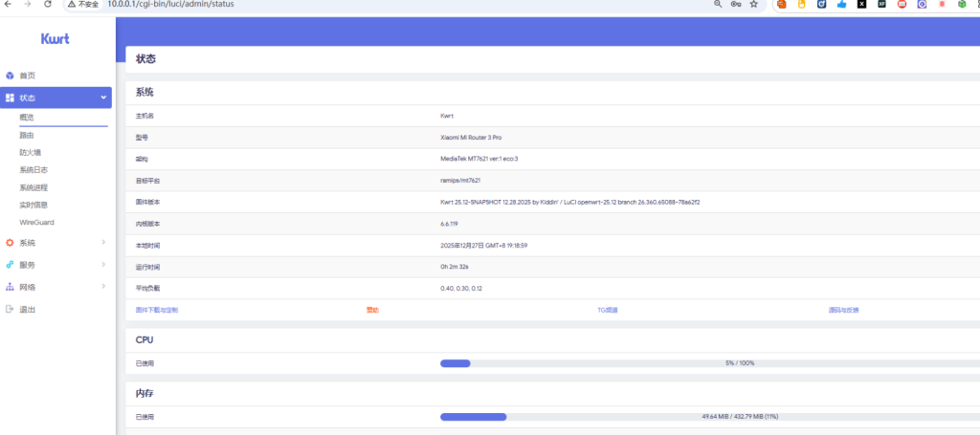Click the TG频道 link

[607, 310]
